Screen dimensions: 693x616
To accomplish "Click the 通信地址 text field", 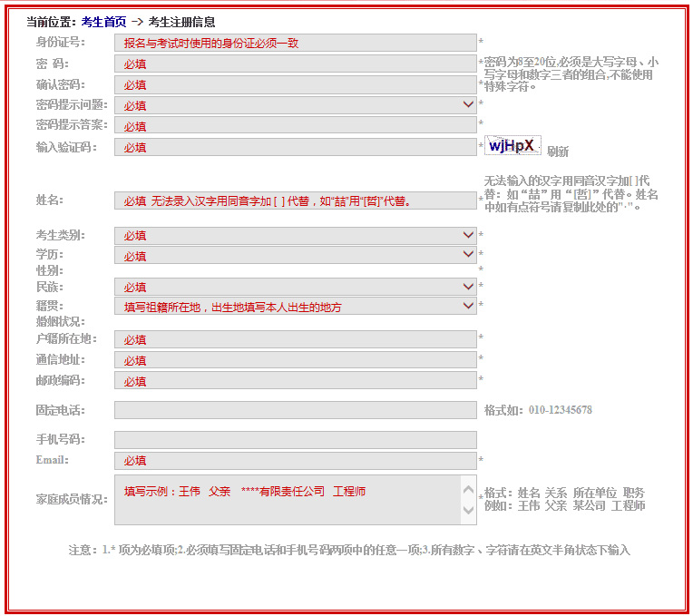I will [295, 360].
